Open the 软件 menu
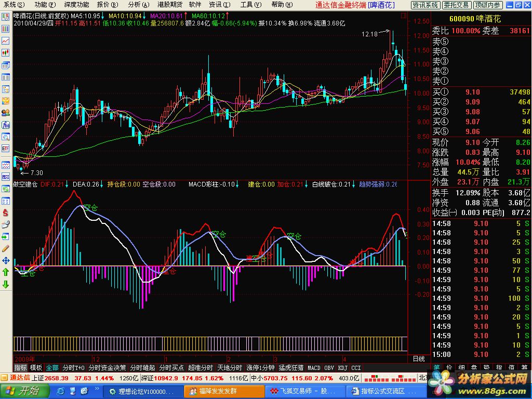The height and width of the screenshot is (399, 532). coord(195,5)
